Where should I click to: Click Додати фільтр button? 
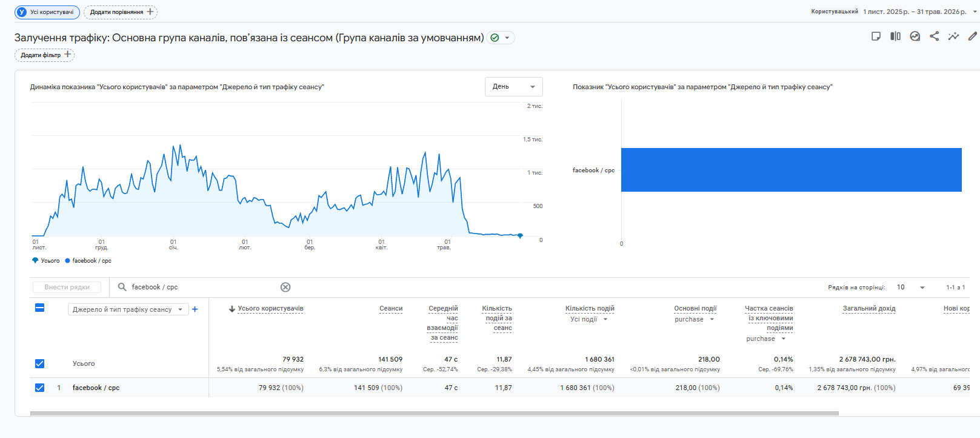coord(44,55)
